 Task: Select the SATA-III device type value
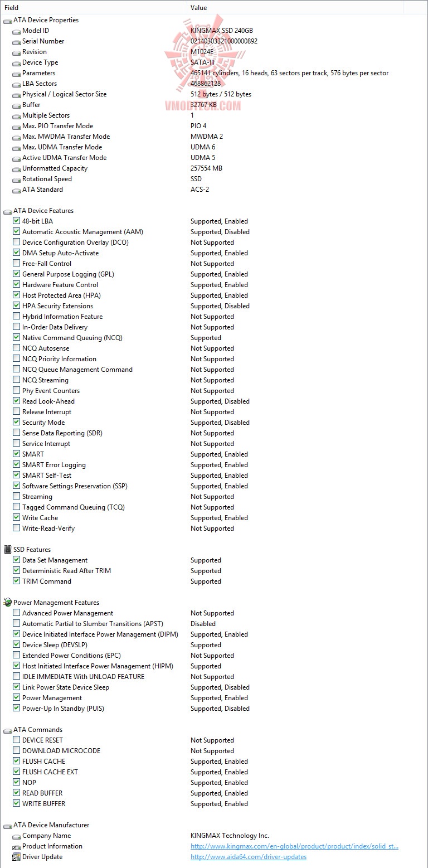pyautogui.click(x=202, y=62)
